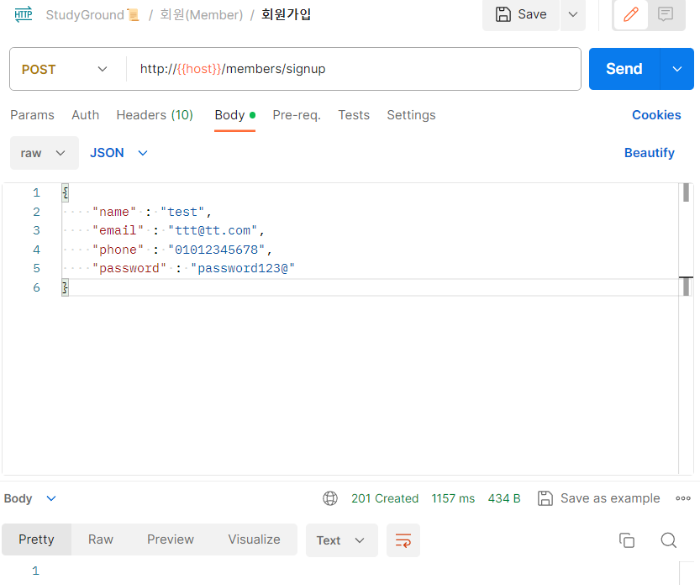The width and height of the screenshot is (700, 585).
Task: Click the 1157 ms response time
Action: (x=453, y=498)
